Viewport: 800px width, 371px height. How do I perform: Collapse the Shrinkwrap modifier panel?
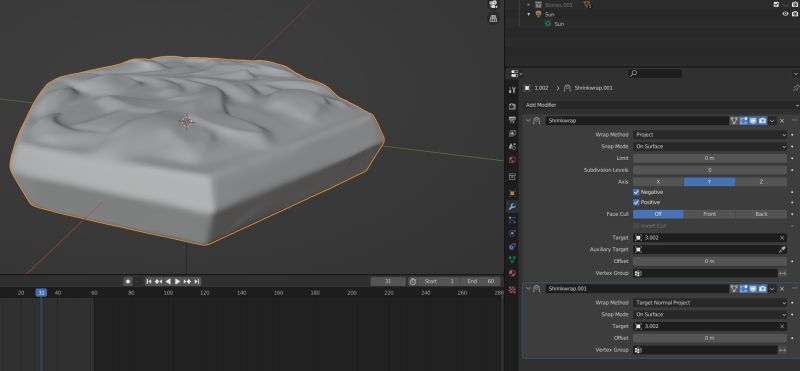528,121
